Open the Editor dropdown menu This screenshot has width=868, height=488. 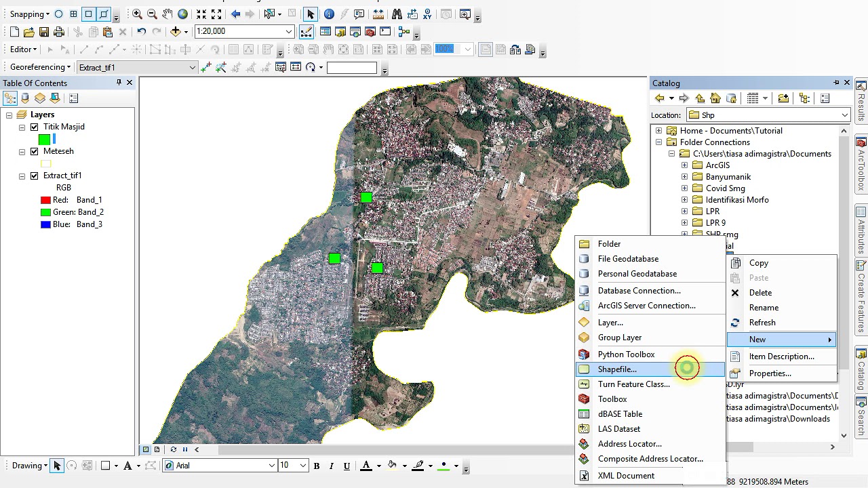point(23,49)
